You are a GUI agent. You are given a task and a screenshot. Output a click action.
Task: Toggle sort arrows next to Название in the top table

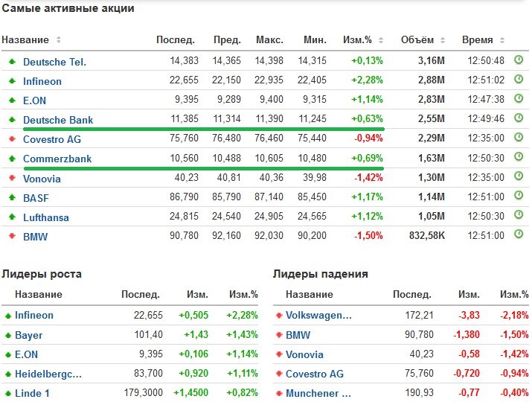point(59,40)
